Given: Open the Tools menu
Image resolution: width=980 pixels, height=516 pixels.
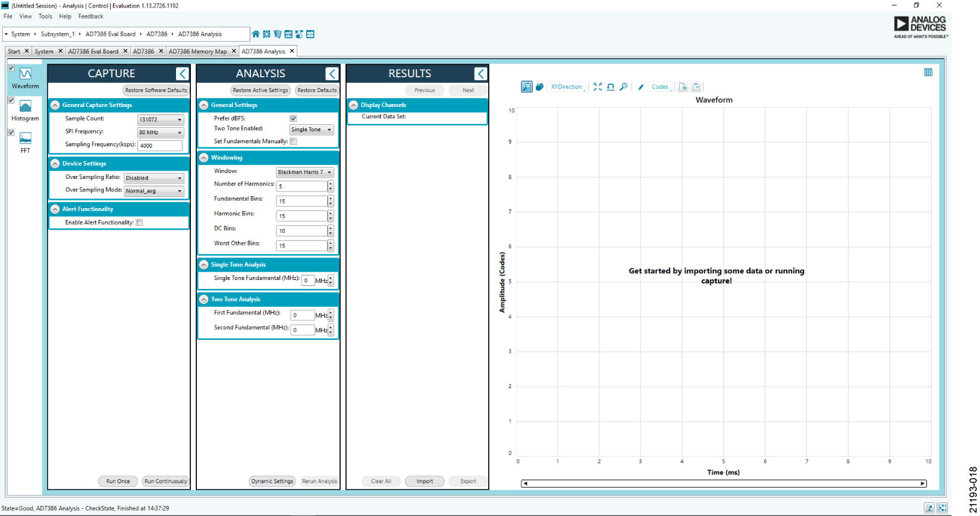Looking at the screenshot, I should 45,17.
